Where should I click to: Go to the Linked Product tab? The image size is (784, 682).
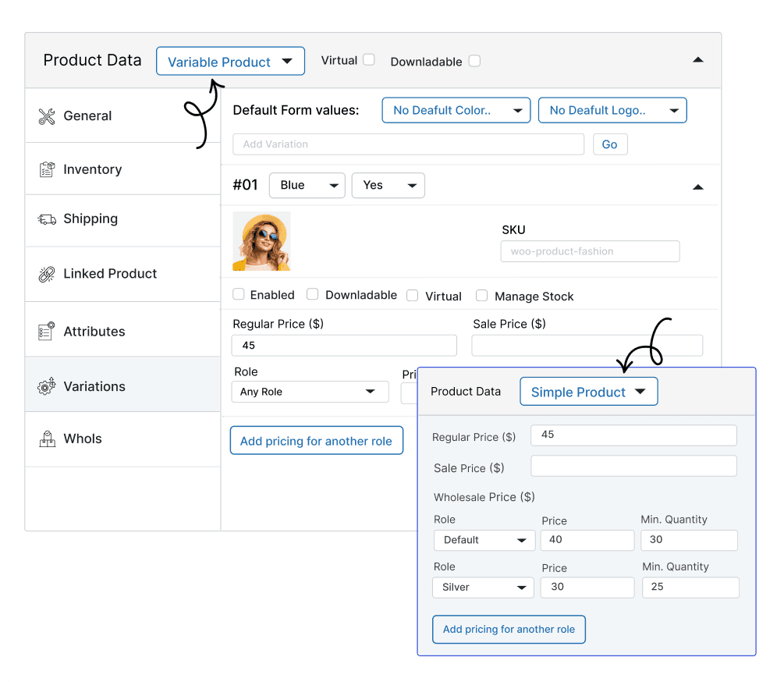[123, 275]
